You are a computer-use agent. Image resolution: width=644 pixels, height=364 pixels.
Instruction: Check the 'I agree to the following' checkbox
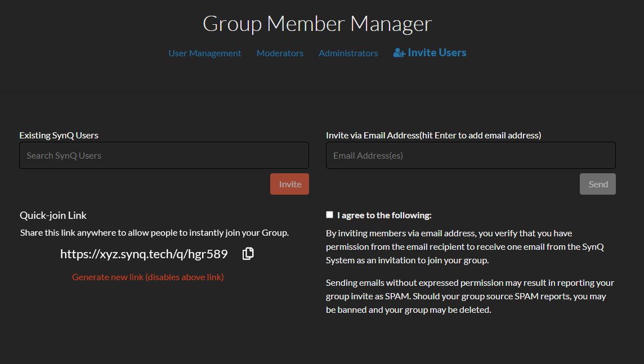(x=329, y=214)
